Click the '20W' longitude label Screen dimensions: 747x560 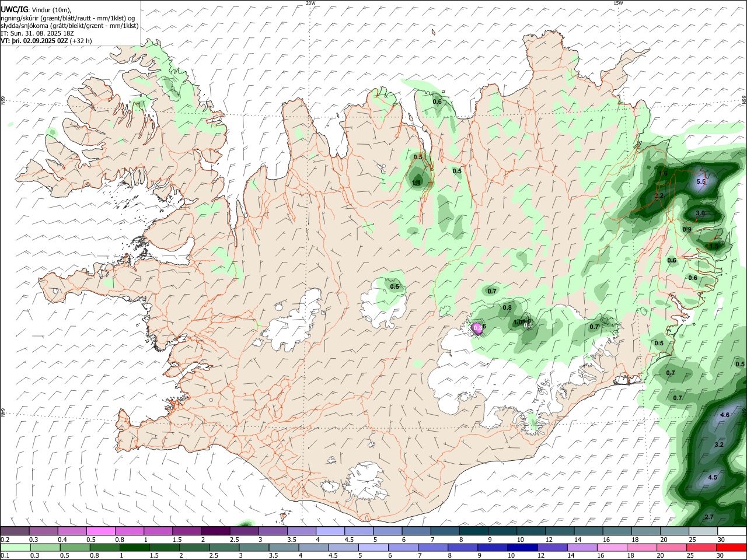310,3
